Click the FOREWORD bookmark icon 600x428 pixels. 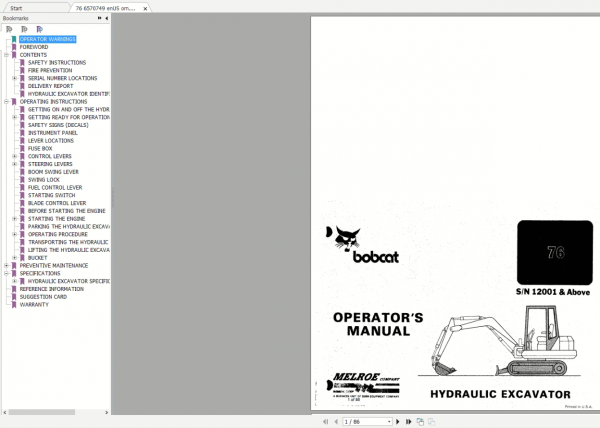pos(14,47)
